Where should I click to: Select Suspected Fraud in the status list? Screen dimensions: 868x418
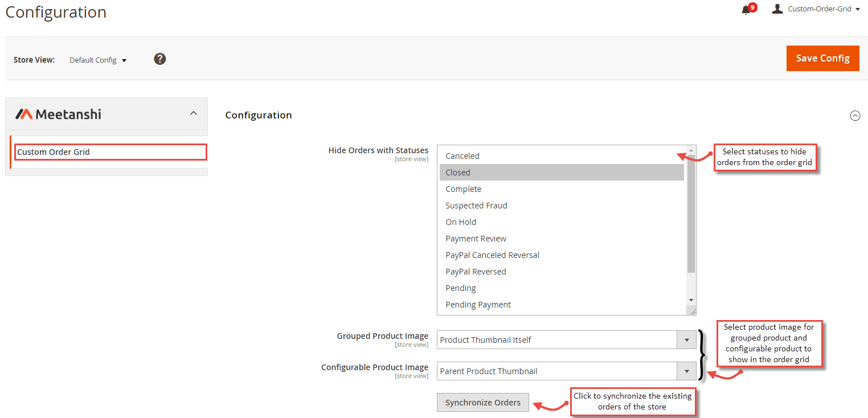click(476, 205)
